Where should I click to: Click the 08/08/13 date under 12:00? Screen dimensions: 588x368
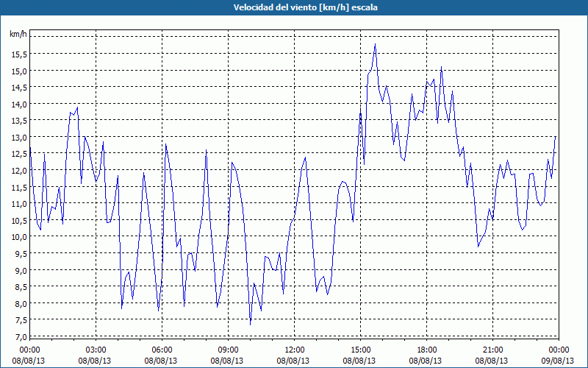coord(293,361)
